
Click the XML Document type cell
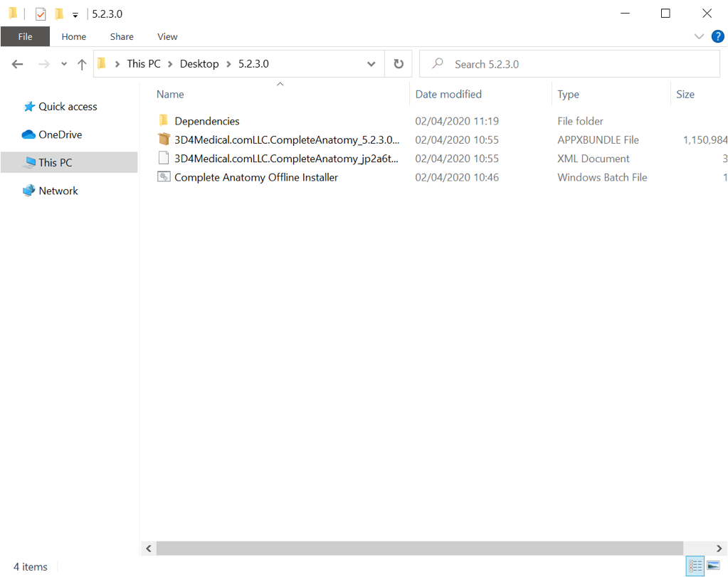[x=594, y=159]
